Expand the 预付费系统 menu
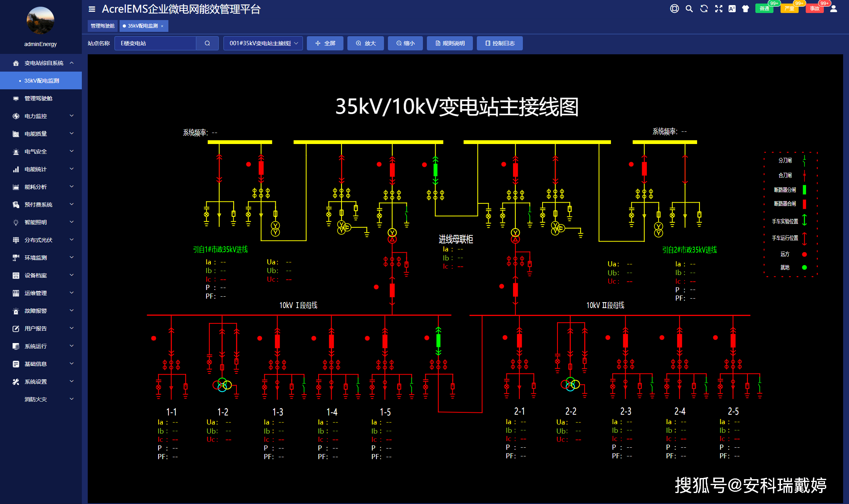 pos(41,205)
